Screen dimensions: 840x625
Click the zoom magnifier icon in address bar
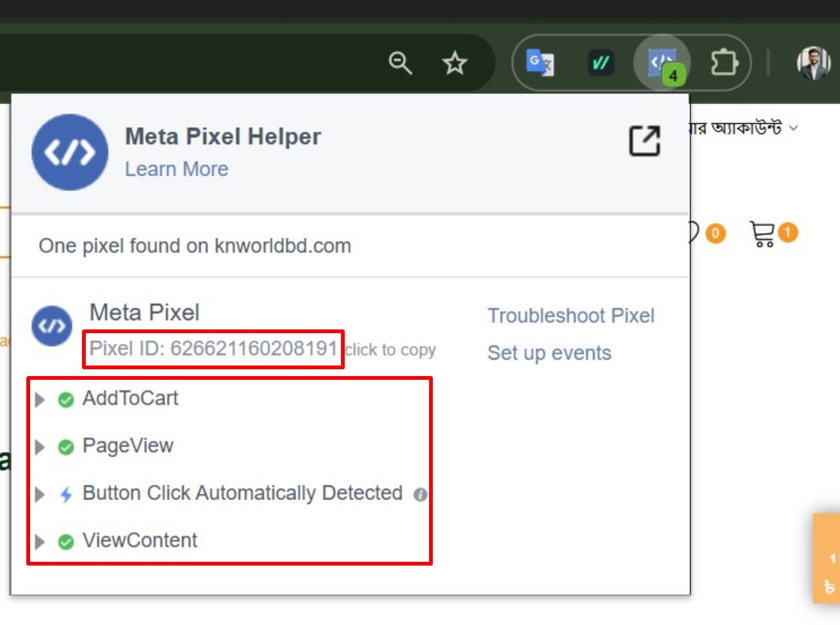click(x=400, y=63)
